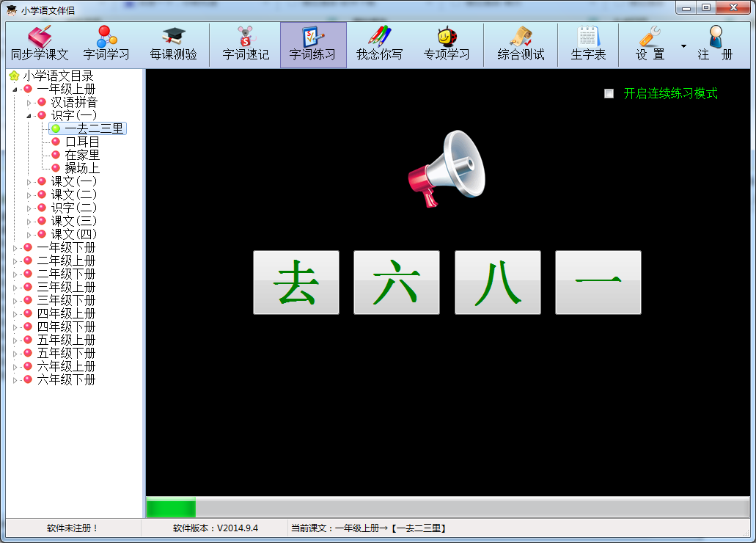Select the 口耳目 lesson in tree
Screen dimensions: 756x543
[82, 142]
